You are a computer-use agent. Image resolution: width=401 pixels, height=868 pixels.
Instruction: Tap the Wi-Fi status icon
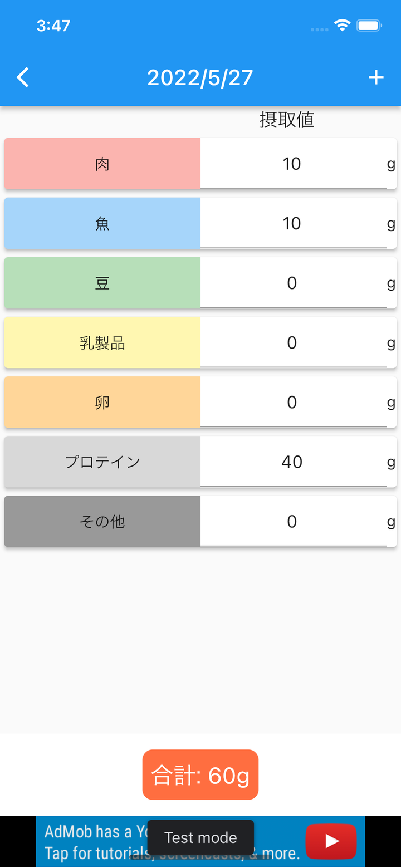(342, 25)
